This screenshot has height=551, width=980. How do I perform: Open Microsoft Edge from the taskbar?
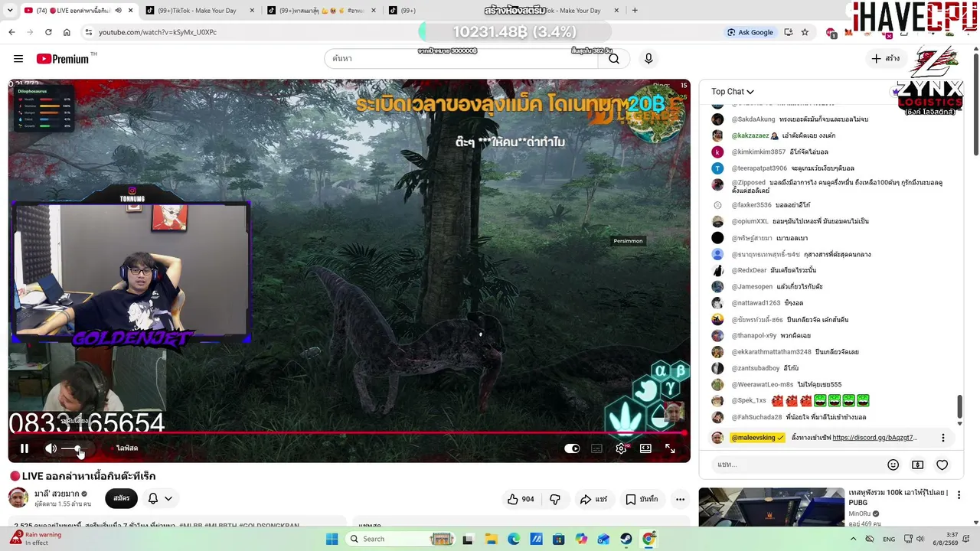514,539
